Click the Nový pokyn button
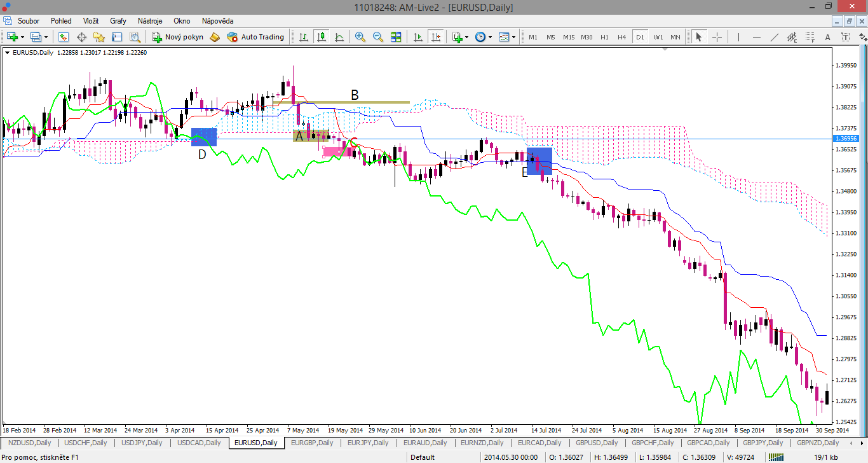868x463 pixels. (178, 37)
